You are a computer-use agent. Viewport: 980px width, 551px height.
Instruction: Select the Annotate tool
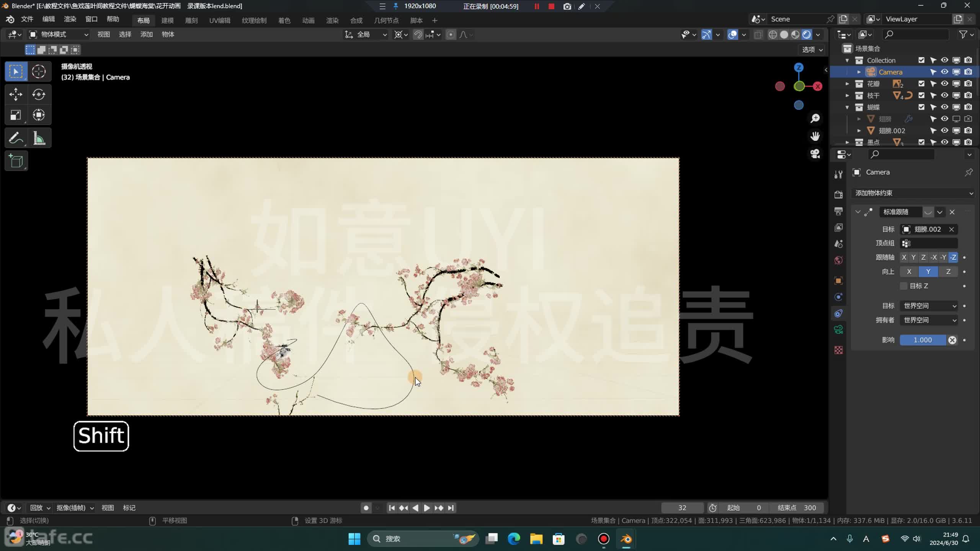[16, 138]
